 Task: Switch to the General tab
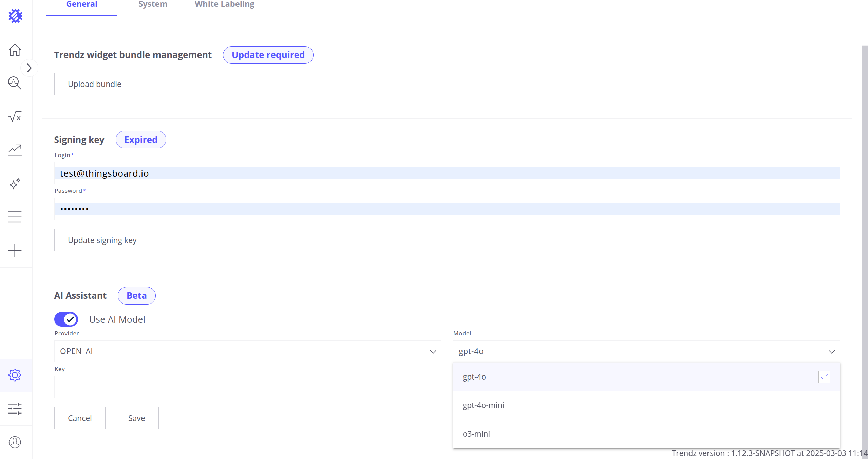(81, 5)
